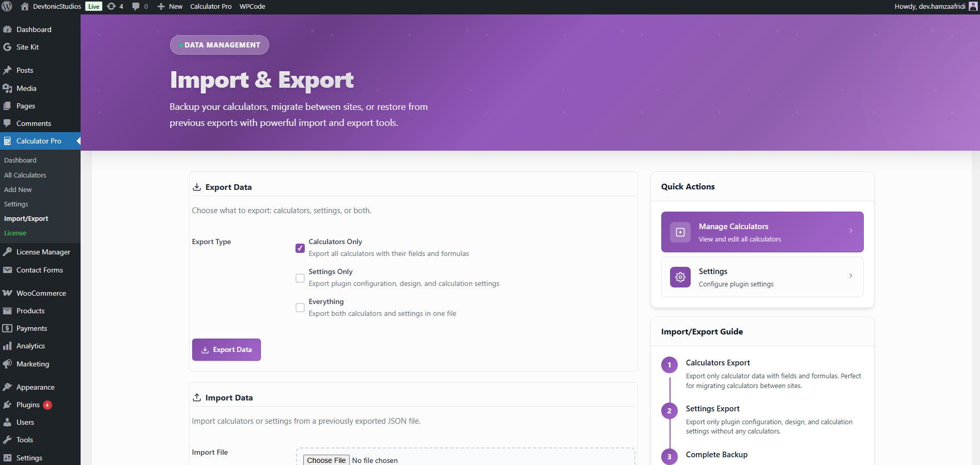This screenshot has height=465, width=980.
Task: Click Choose File for the import file
Action: (325, 460)
